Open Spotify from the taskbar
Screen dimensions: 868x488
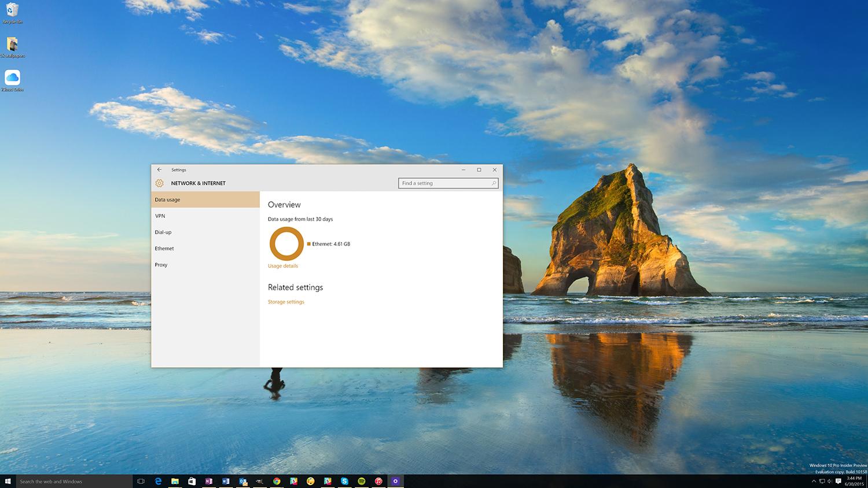[362, 481]
